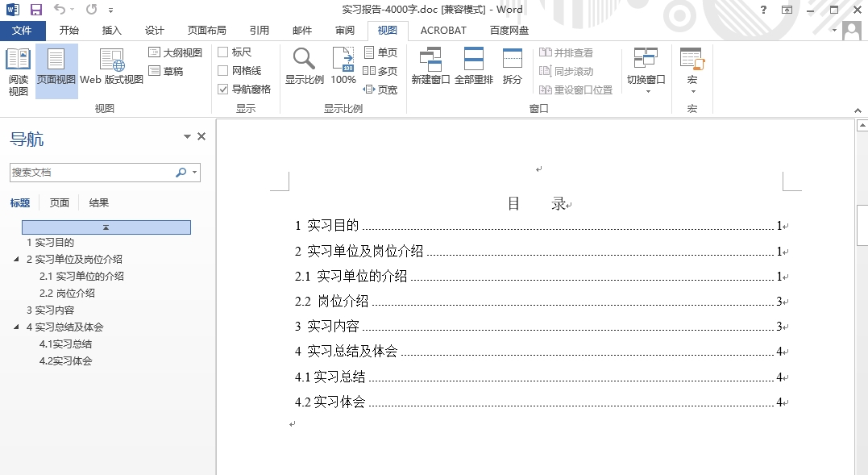The height and width of the screenshot is (475, 868).
Task: Switch to Web 版式视图 layout
Action: (111, 71)
